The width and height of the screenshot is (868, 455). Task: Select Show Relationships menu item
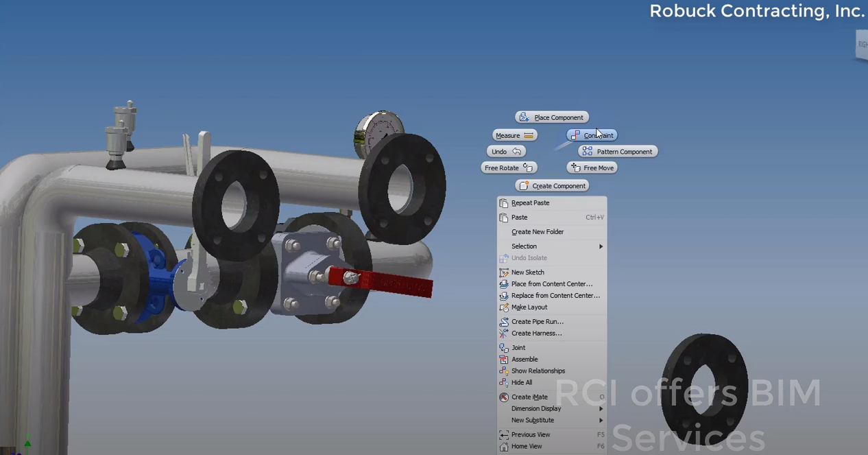pos(552,371)
